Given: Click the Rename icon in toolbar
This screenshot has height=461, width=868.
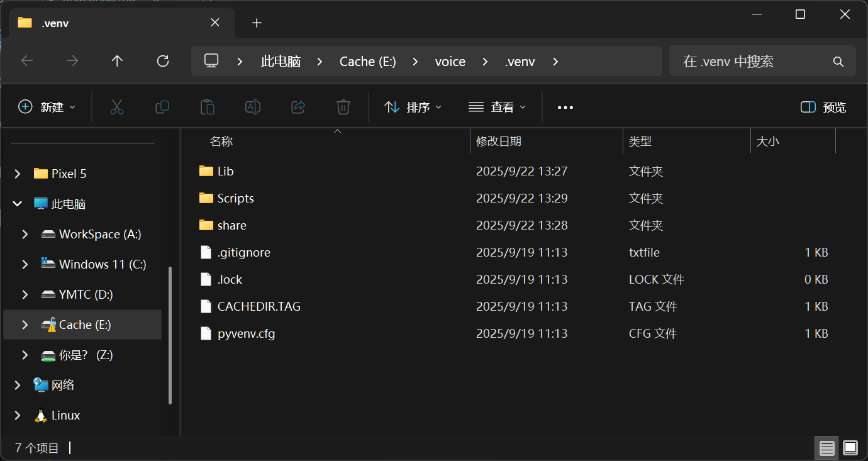Looking at the screenshot, I should [253, 107].
